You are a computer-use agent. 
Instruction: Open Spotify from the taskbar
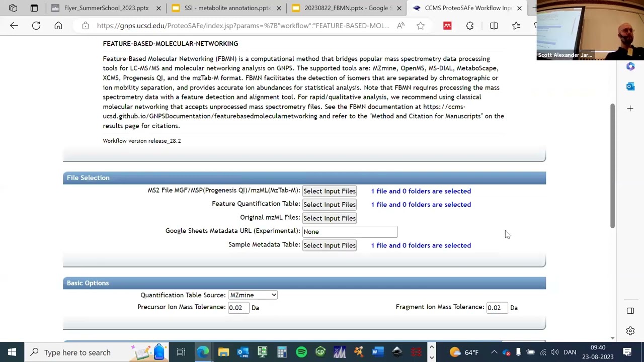click(x=301, y=352)
